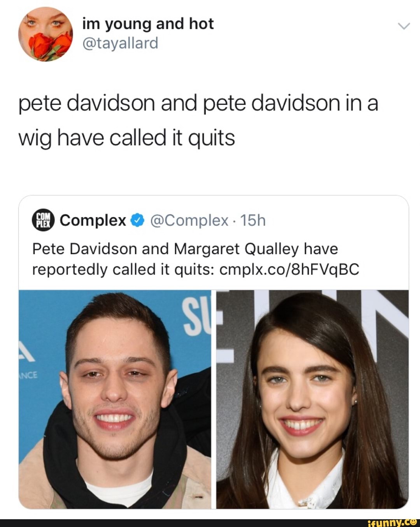
Task: Click "reportedly called it quits:" in quoted tweet
Action: pyautogui.click(x=124, y=269)
